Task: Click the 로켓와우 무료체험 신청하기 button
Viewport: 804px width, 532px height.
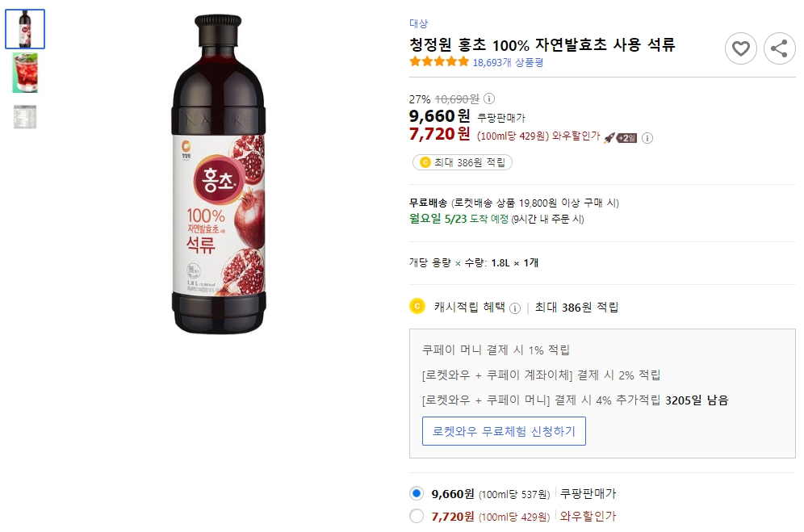Action: click(504, 431)
